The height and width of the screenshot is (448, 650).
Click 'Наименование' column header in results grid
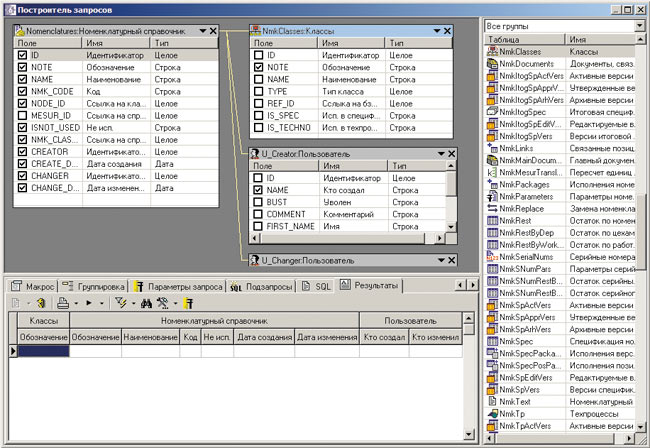coord(150,338)
